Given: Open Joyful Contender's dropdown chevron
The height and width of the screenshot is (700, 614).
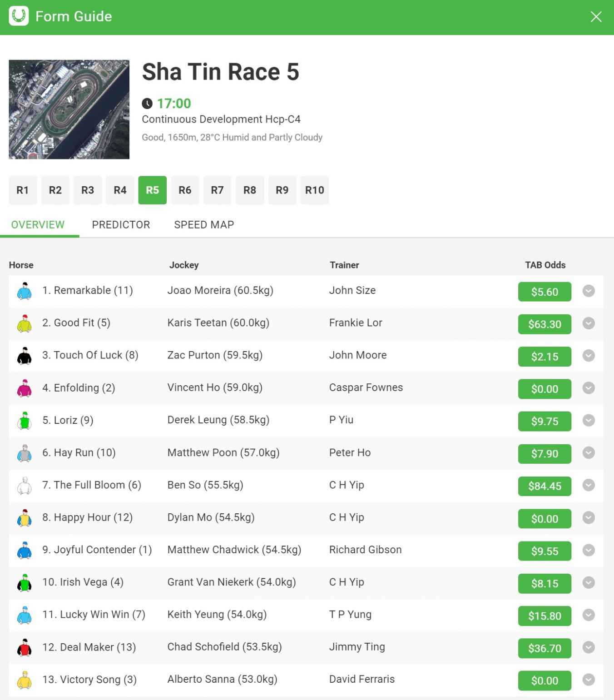Looking at the screenshot, I should tap(589, 550).
